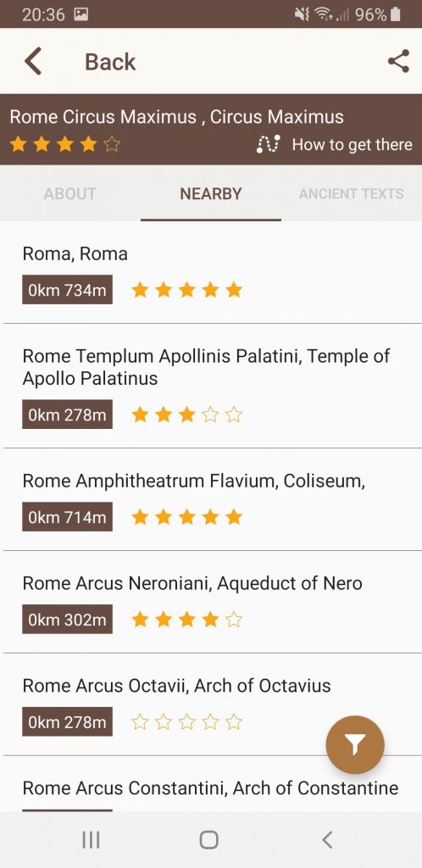The width and height of the screenshot is (422, 868).
Task: Open the Roma, Roma list entry
Action: pyautogui.click(x=211, y=273)
